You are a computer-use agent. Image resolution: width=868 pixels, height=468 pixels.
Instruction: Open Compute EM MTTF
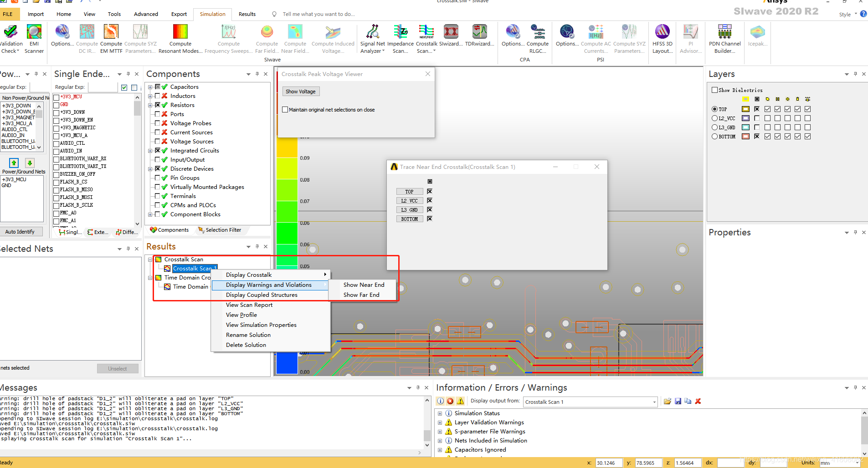pos(111,39)
